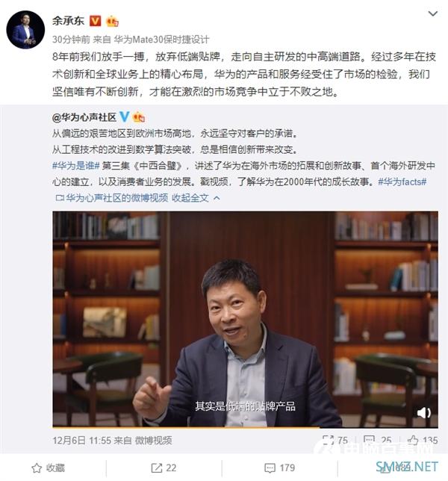The width and height of the screenshot is (448, 481).
Task: Open 华为心声社区的微博视频 link
Action: click(x=111, y=198)
